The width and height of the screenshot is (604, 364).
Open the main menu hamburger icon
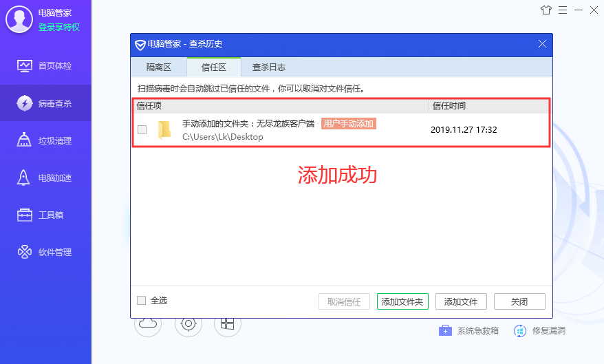tap(563, 10)
